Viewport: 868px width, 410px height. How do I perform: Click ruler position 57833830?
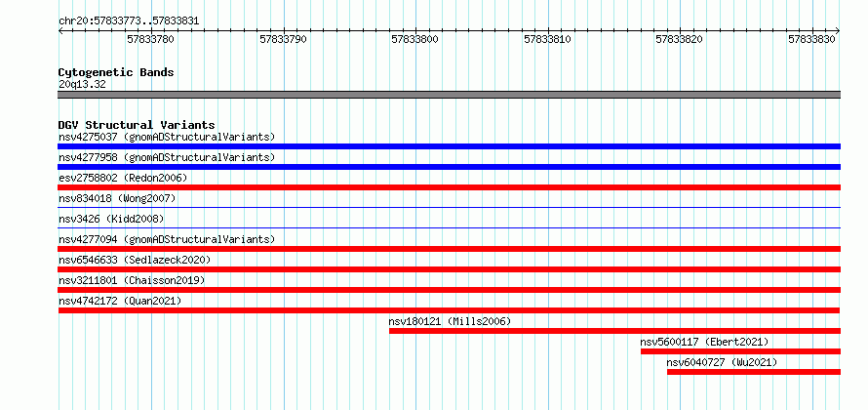[811, 39]
